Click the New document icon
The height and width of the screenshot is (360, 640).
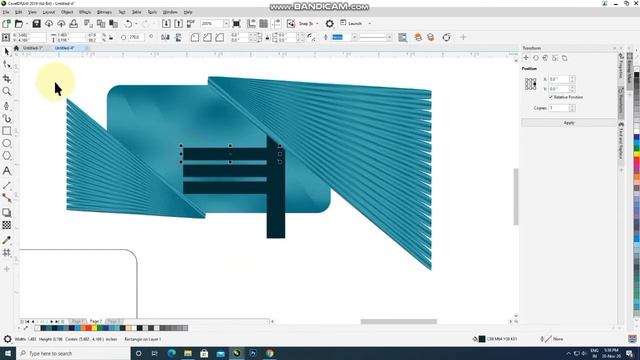click(x=7, y=24)
